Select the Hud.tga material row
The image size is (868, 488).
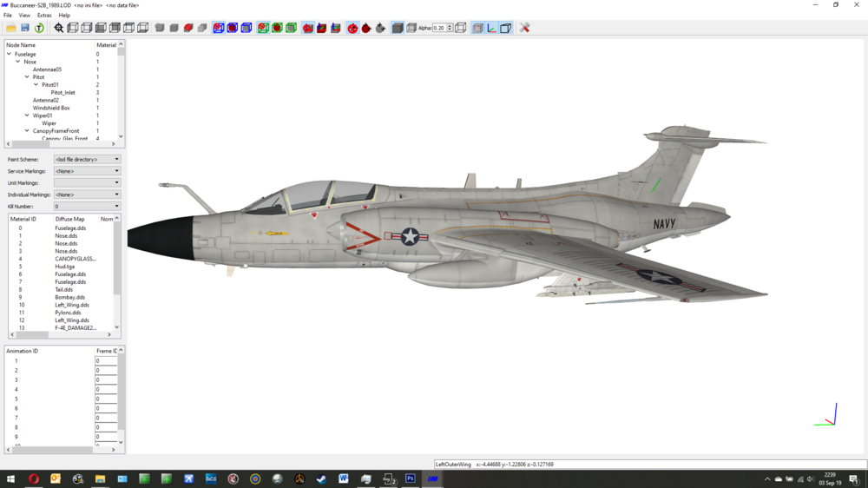pos(62,267)
